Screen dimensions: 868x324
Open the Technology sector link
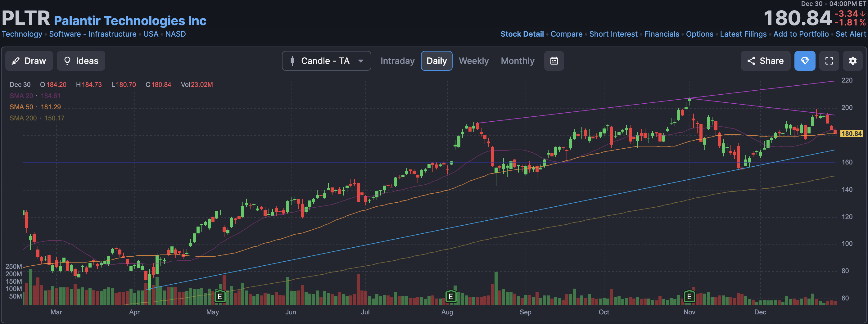[x=22, y=34]
